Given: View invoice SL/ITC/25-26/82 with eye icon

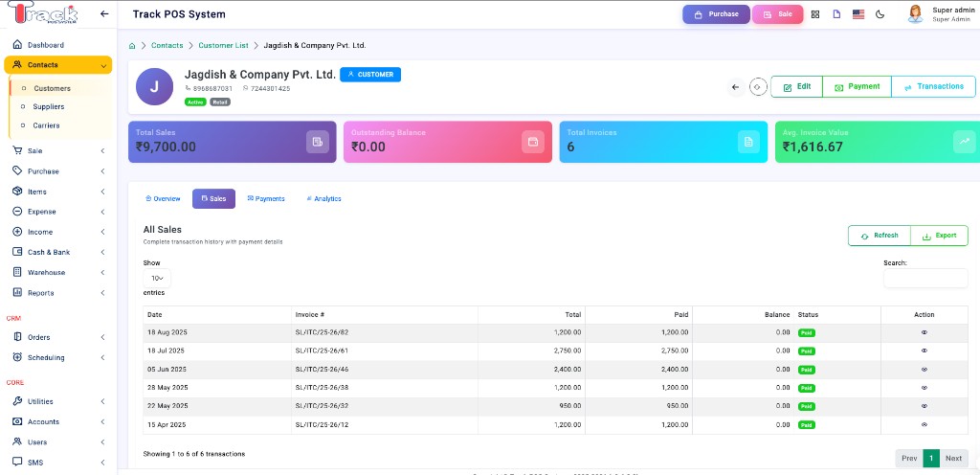Looking at the screenshot, I should click(924, 332).
